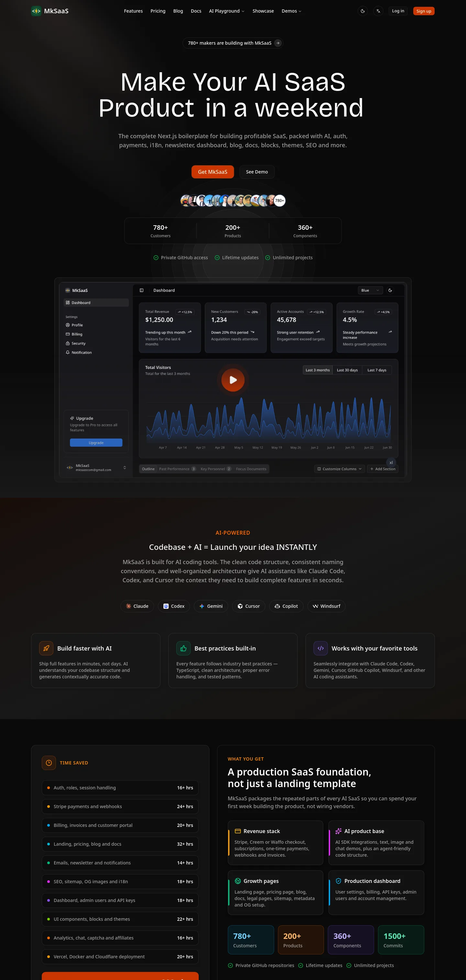Click the See Demo button
This screenshot has height=980, width=466.
tap(257, 172)
